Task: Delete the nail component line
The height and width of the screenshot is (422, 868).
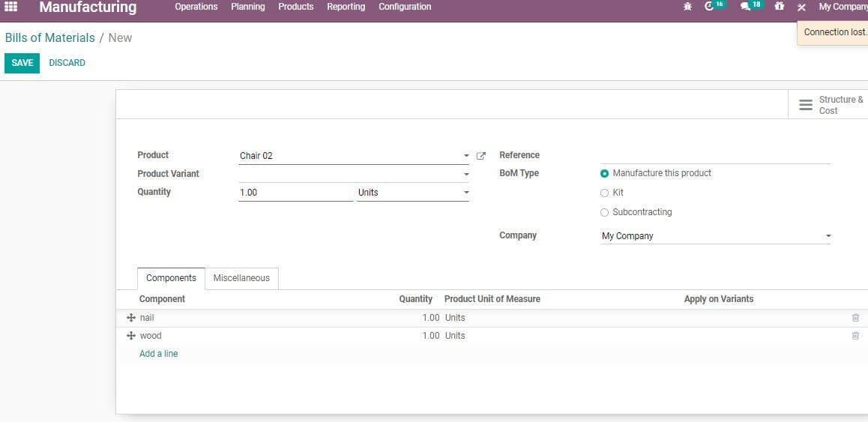Action: (x=855, y=318)
